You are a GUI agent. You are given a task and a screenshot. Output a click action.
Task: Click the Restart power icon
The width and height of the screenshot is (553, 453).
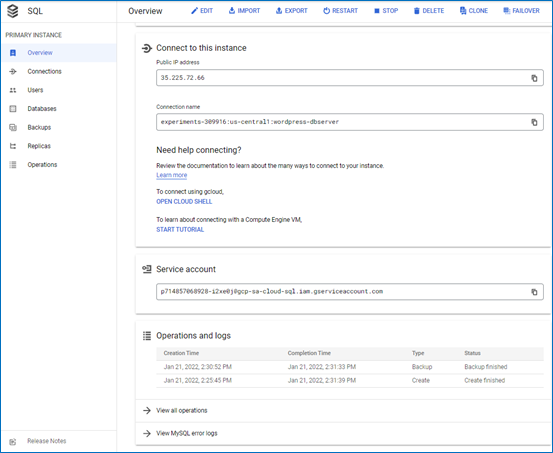[327, 11]
